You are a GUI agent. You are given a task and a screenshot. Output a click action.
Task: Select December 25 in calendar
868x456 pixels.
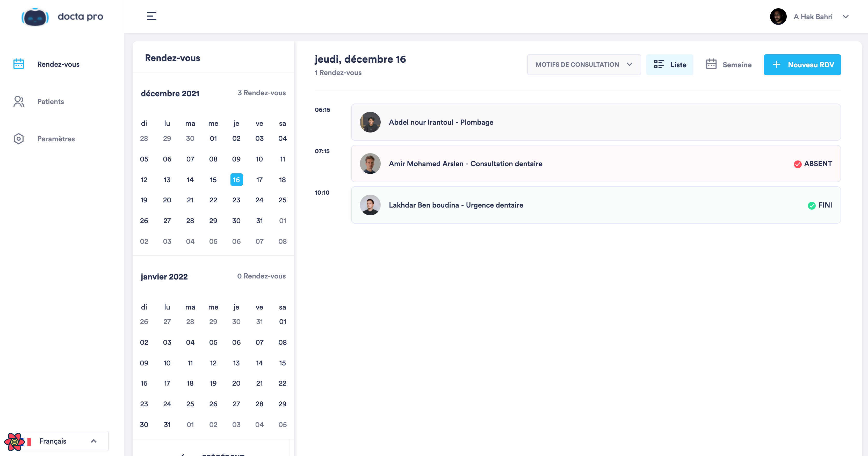coord(282,200)
